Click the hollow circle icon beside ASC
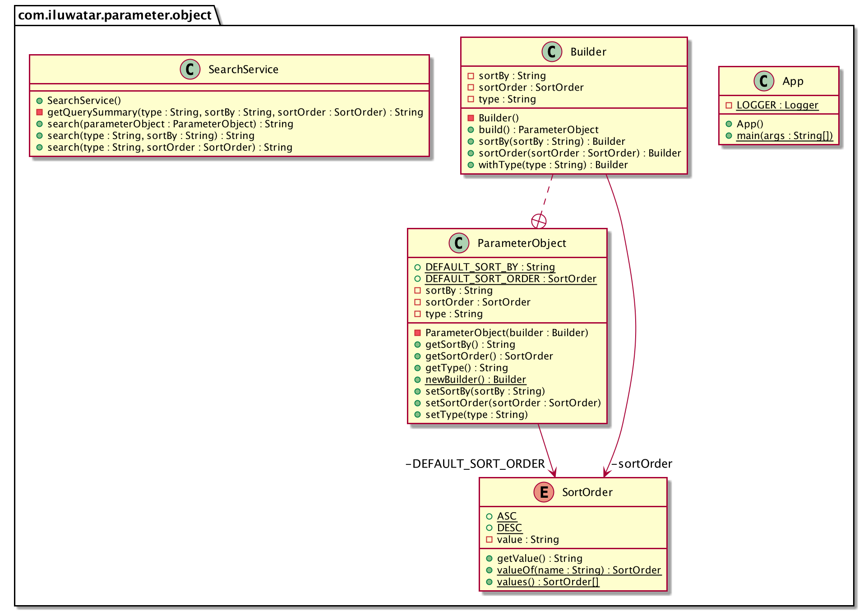 click(x=489, y=516)
